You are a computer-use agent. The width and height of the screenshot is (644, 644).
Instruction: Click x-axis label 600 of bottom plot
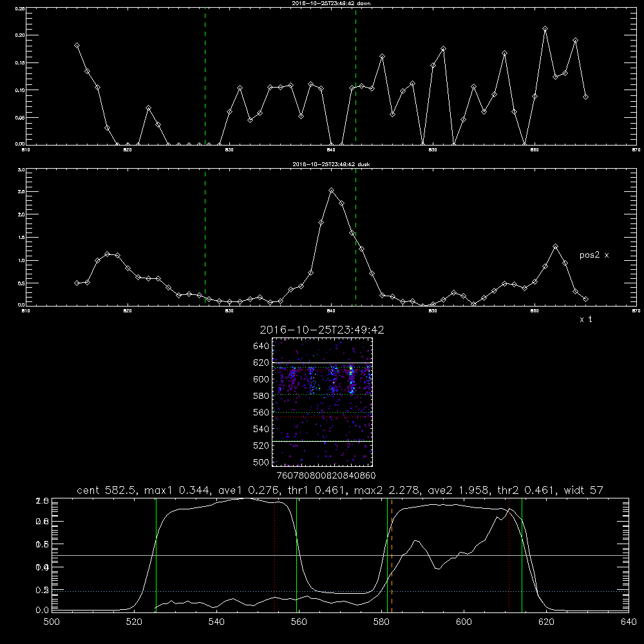coord(464,622)
